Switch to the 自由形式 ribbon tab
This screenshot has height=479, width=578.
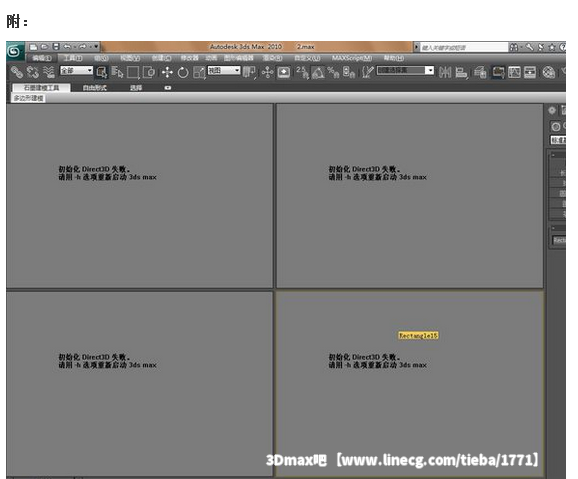[x=94, y=88]
